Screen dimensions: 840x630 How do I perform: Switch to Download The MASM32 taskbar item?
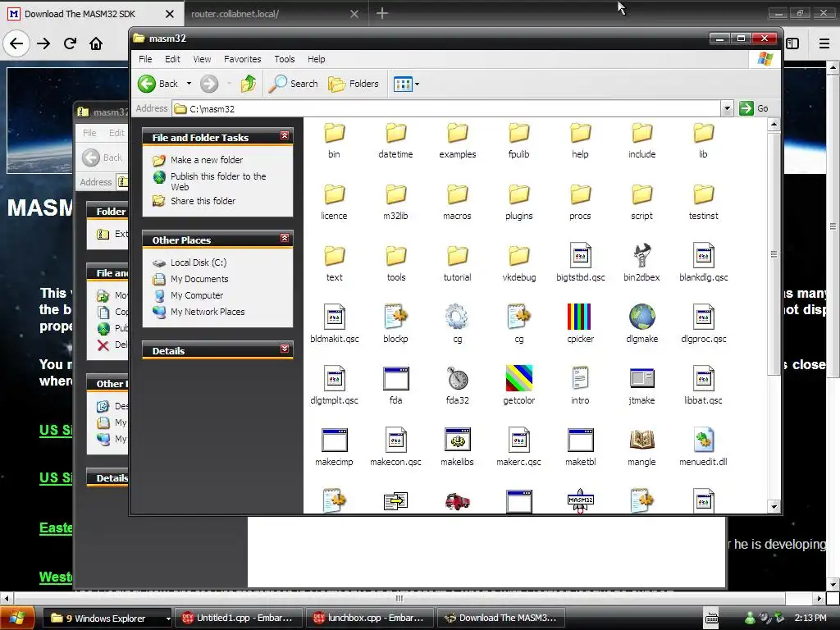[502, 619]
